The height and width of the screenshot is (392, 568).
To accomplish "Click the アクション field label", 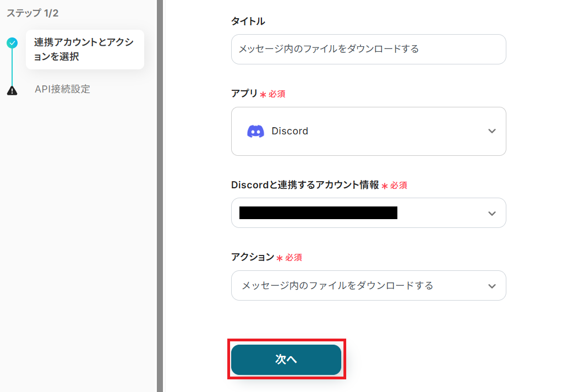I will [x=252, y=257].
